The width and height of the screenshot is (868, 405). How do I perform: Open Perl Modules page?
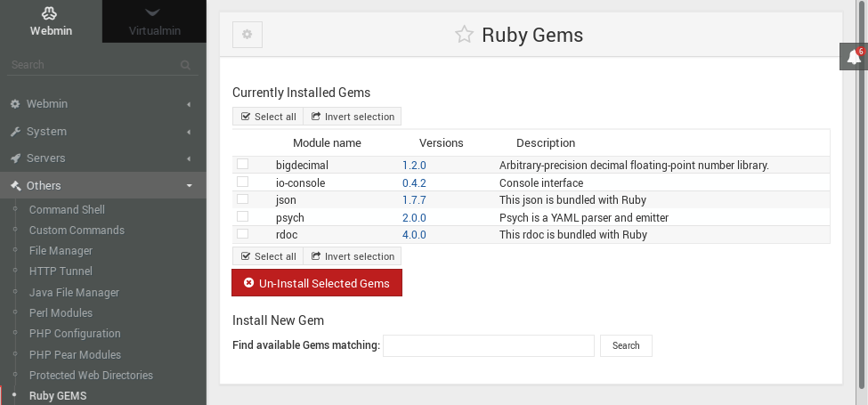click(x=61, y=312)
